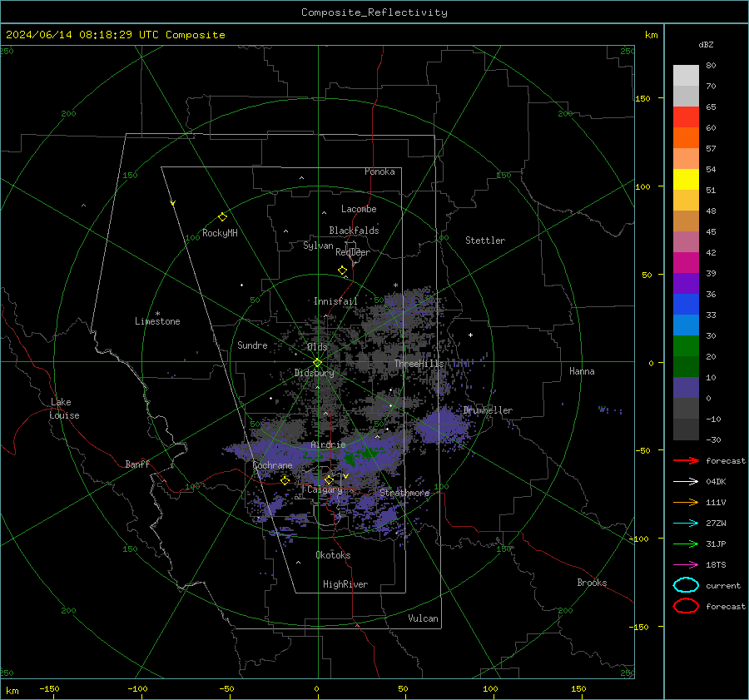Click the Stettler city label
The width and height of the screenshot is (749, 700).
[x=485, y=241]
